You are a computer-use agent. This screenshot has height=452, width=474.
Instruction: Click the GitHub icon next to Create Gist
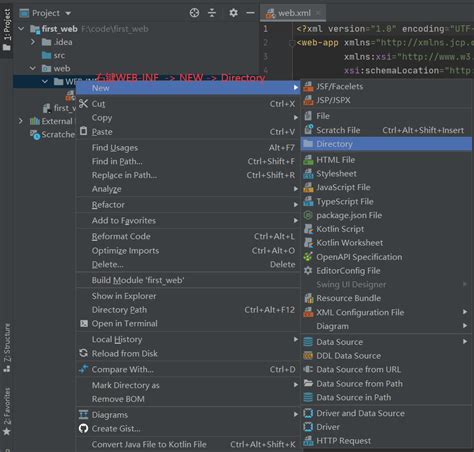(83, 428)
